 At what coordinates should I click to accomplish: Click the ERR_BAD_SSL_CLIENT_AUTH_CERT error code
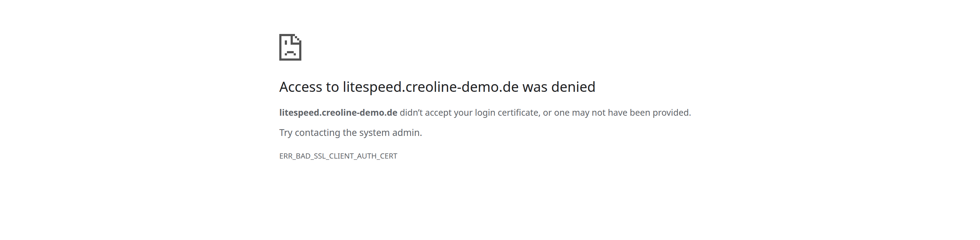(x=338, y=156)
